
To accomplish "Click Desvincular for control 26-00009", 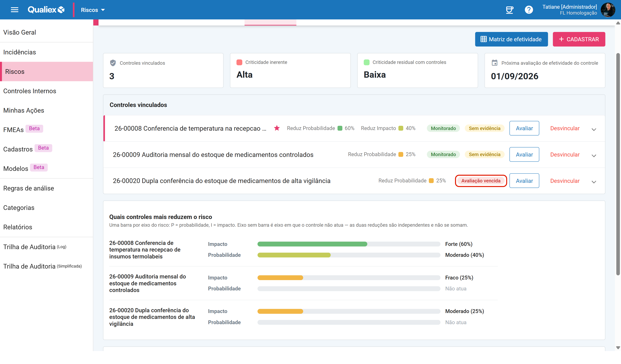I will [565, 155].
